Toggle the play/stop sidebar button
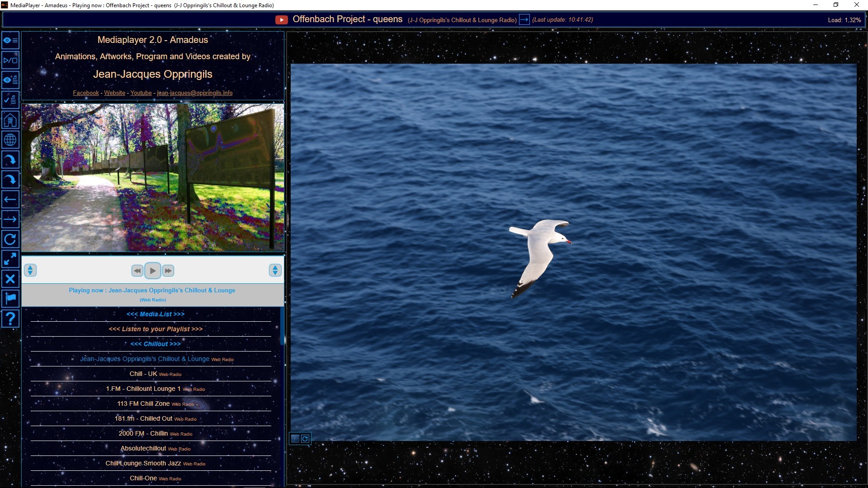This screenshot has width=868, height=488. 10,61
